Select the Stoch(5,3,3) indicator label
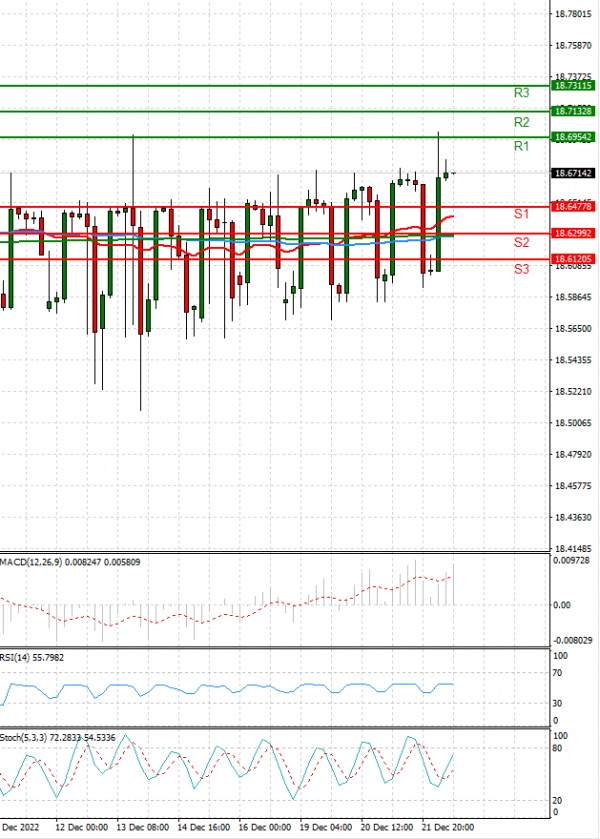Image resolution: width=600 pixels, height=839 pixels. point(58,738)
